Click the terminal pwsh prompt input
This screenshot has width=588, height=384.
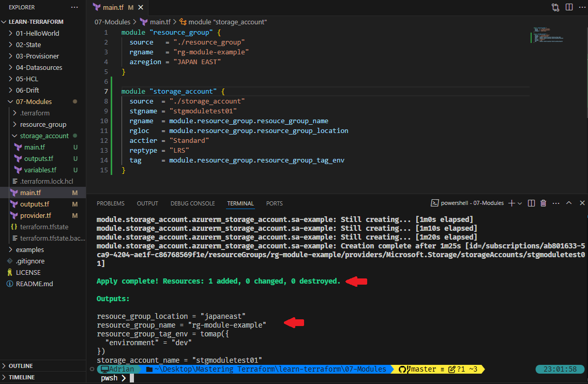click(132, 378)
